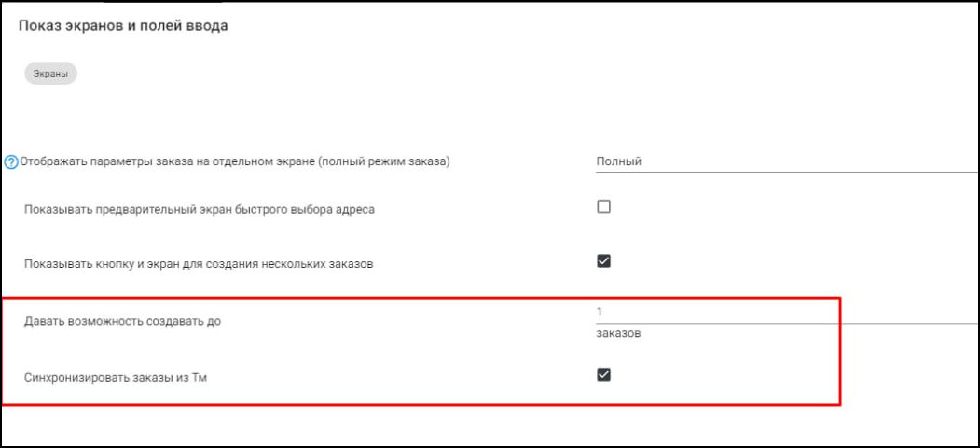The height and width of the screenshot is (448, 980).
Task: Click the Показывать кнопку и экран label
Action: click(x=199, y=264)
